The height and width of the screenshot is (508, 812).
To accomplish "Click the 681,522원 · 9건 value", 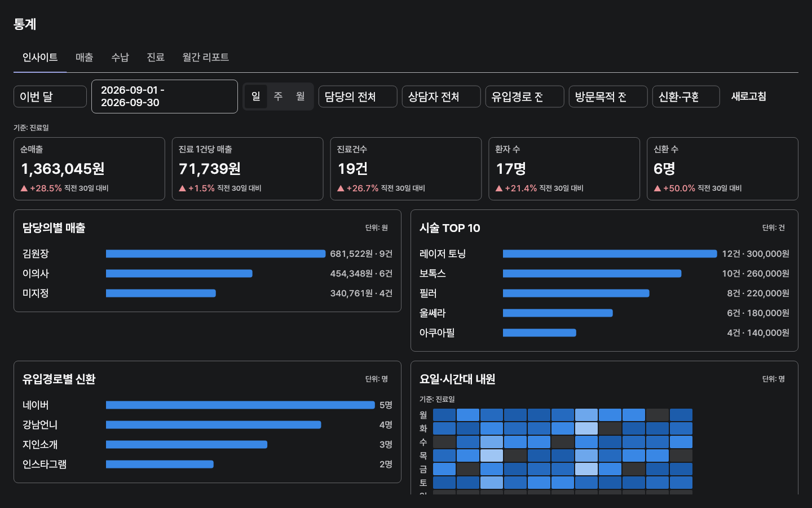I will point(361,254).
